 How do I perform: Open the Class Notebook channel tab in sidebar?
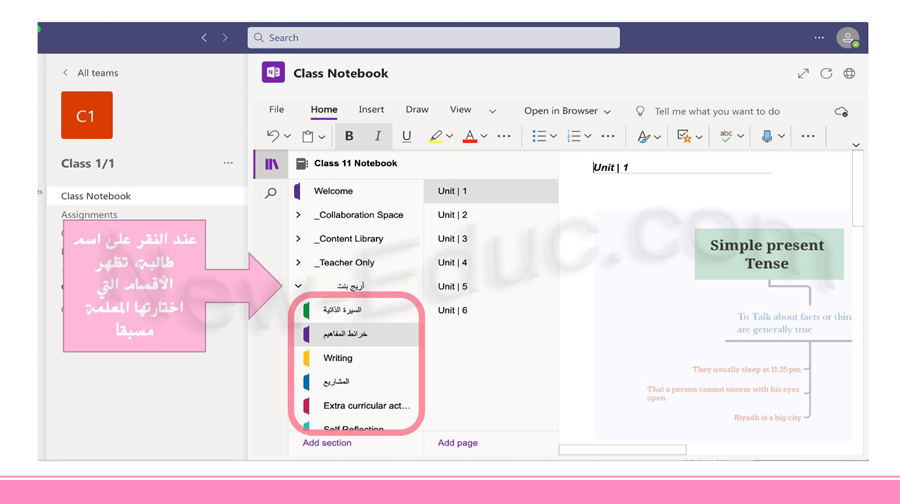147,196
